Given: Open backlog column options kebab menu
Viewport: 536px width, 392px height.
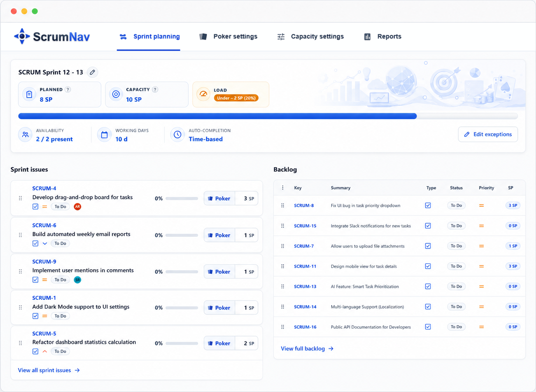Looking at the screenshot, I should pyautogui.click(x=282, y=188).
